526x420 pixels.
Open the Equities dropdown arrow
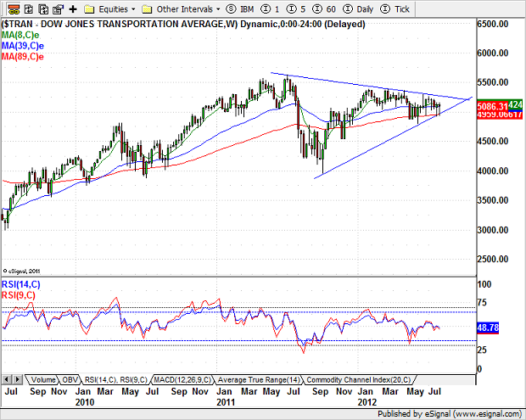[133, 9]
